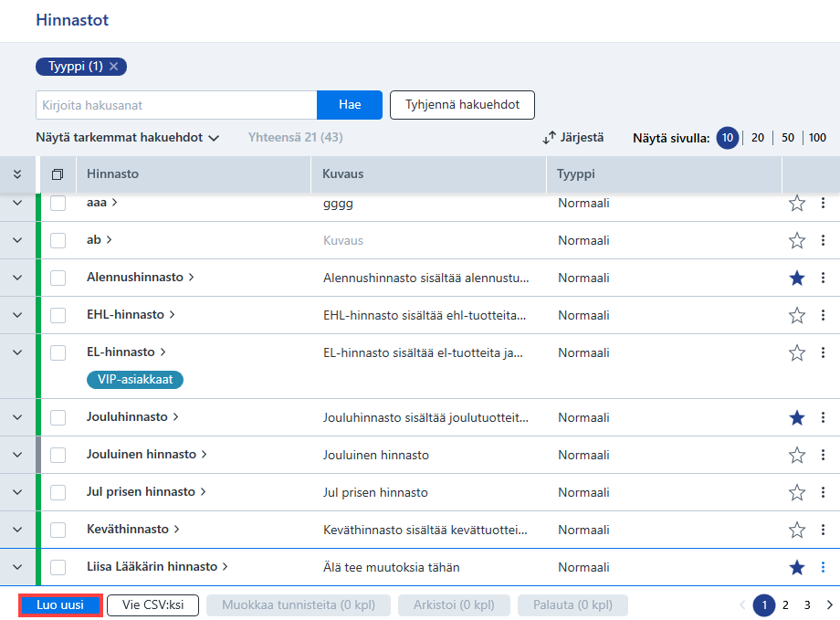
Task: Tick the checkbox for Jouluinen hinnasto
Action: click(x=58, y=455)
